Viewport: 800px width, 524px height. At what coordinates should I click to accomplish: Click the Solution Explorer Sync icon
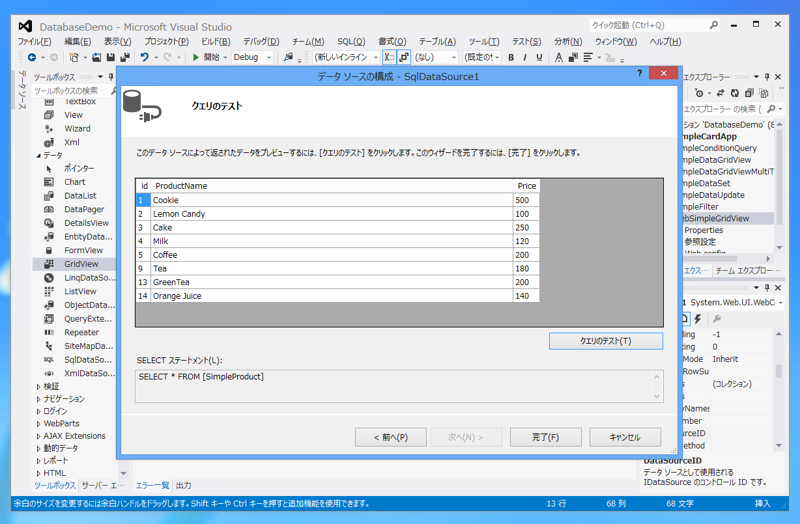[720, 93]
